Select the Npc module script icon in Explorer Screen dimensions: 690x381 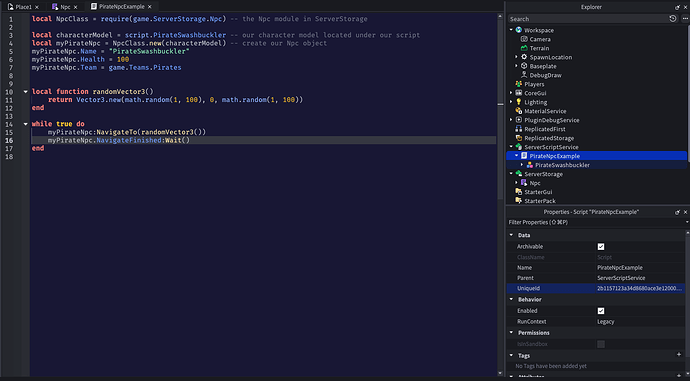click(524, 183)
